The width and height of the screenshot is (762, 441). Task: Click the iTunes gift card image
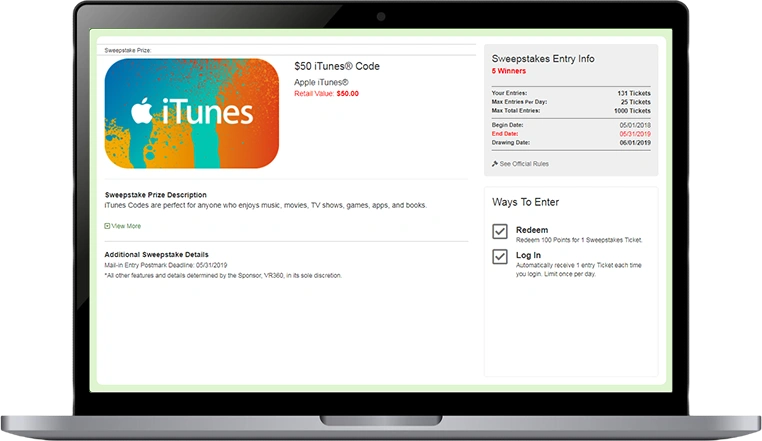[x=191, y=113]
